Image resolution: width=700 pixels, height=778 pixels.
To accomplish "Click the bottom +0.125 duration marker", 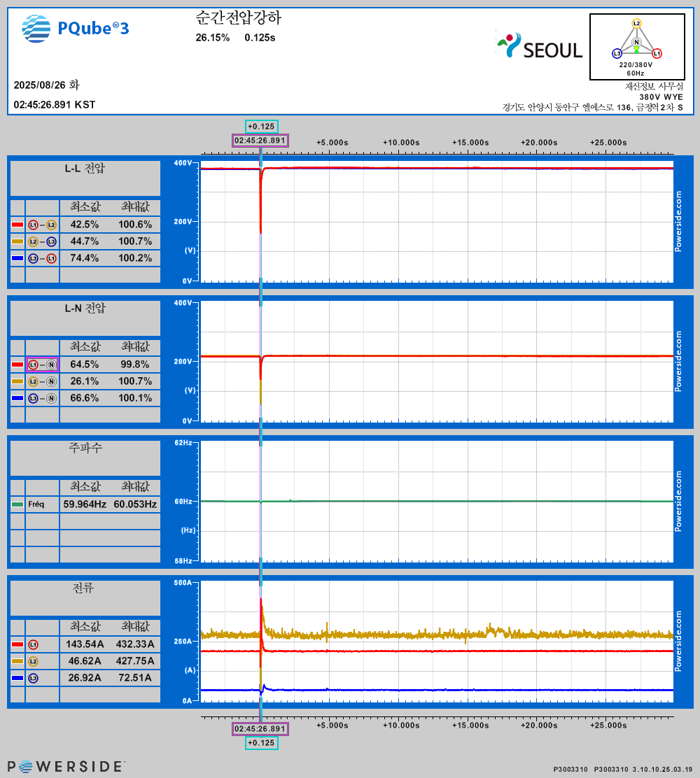I will 261,742.
